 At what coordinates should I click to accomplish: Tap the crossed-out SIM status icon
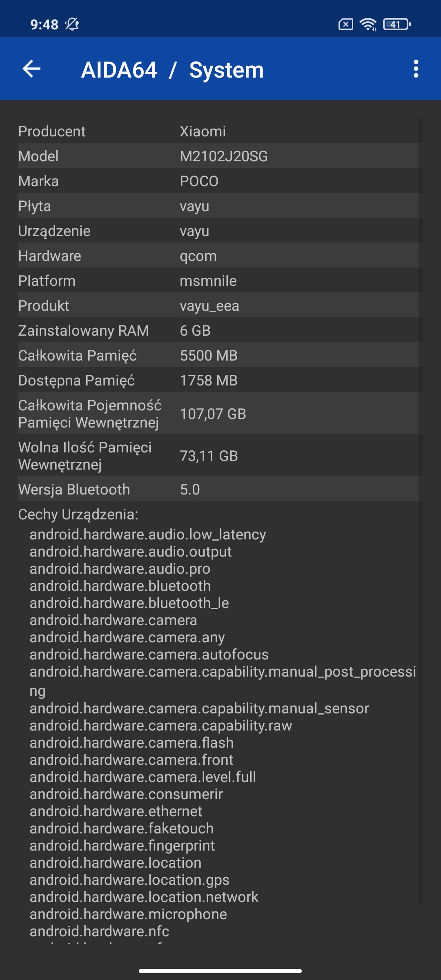tap(345, 24)
